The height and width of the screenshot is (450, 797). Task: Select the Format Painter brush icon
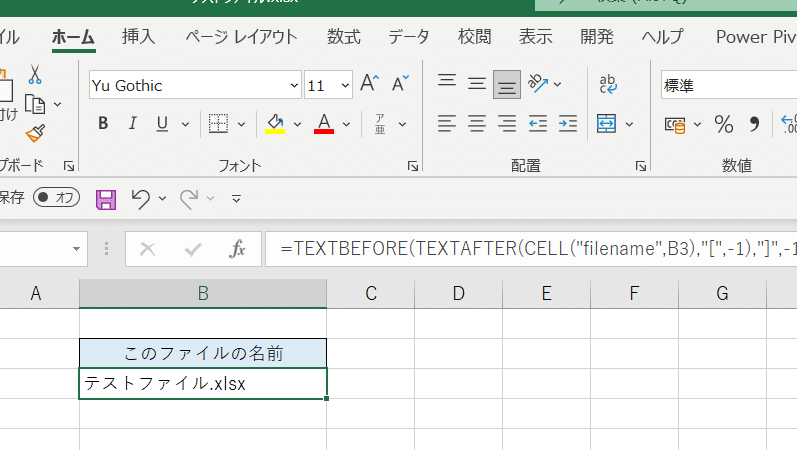[x=35, y=133]
